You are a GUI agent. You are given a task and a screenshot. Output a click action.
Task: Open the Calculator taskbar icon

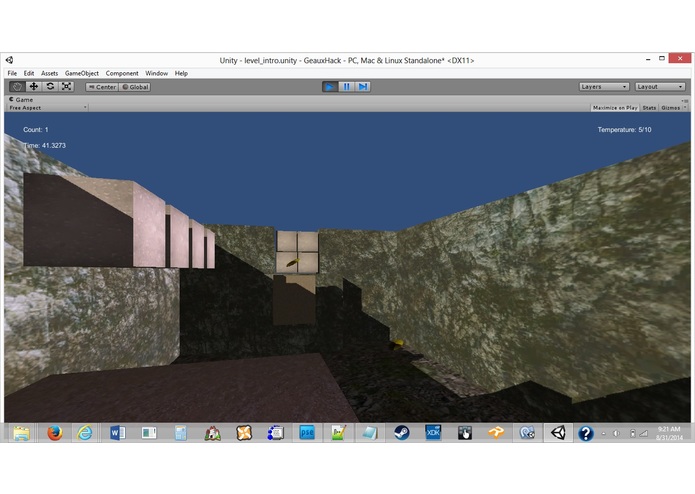180,433
